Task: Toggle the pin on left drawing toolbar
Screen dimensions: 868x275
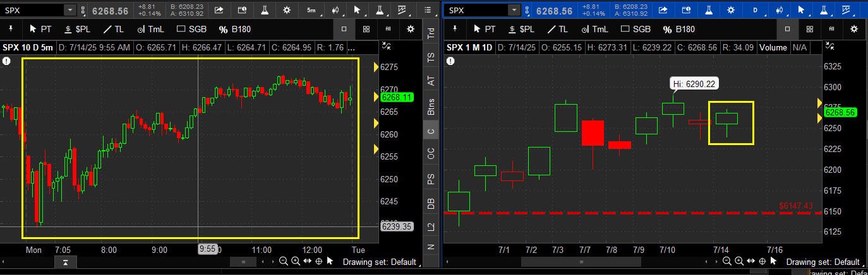Action: click(x=12, y=29)
